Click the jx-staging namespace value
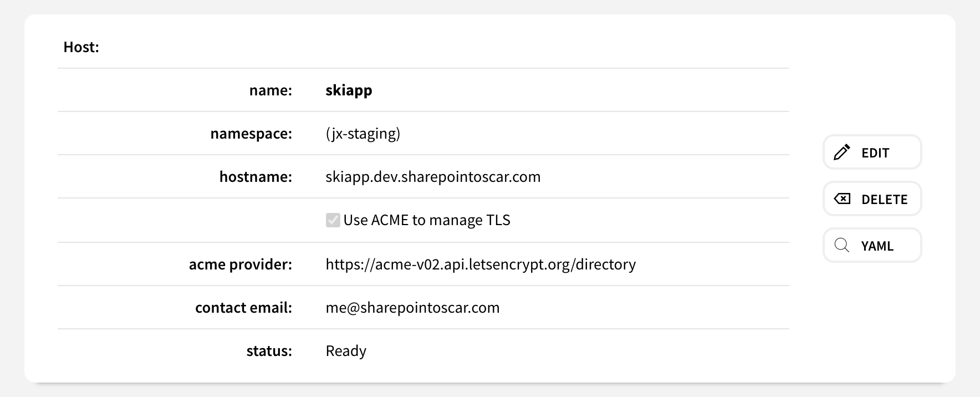 click(363, 134)
